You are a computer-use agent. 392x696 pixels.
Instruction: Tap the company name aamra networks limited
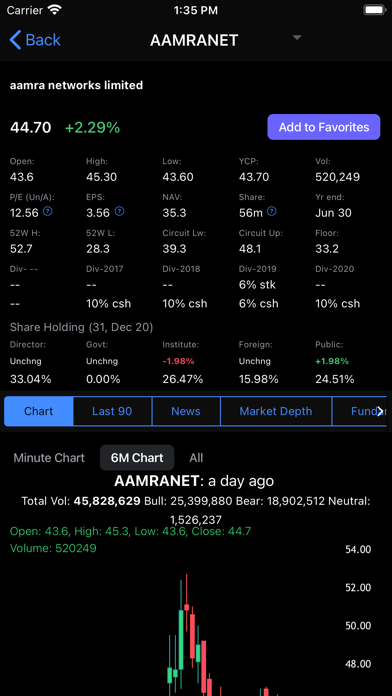pos(76,85)
